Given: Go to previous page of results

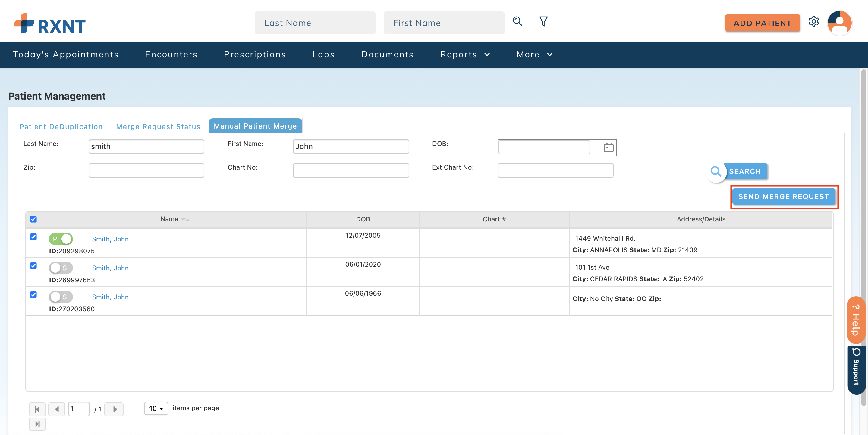Looking at the screenshot, I should click(57, 409).
